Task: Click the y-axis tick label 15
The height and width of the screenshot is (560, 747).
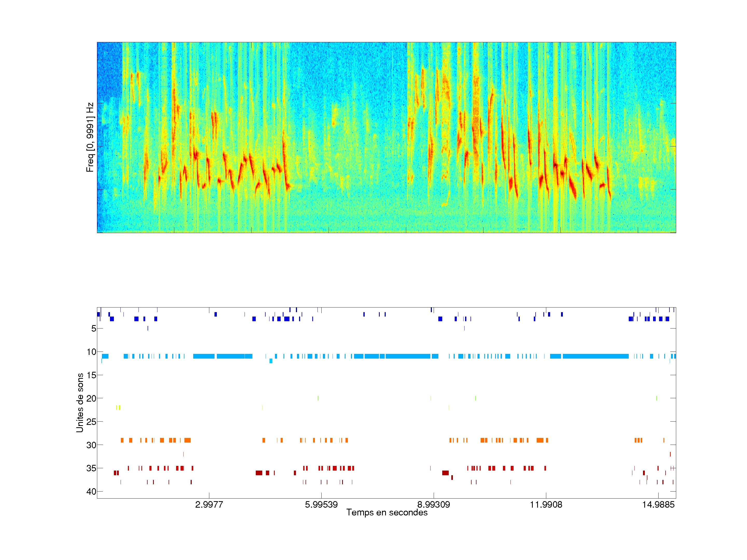Action: pyautogui.click(x=91, y=375)
